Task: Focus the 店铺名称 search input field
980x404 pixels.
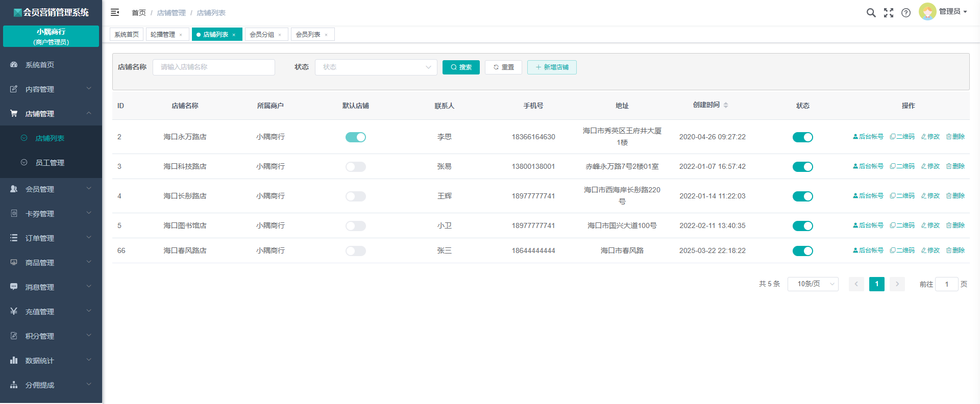Action: (214, 67)
